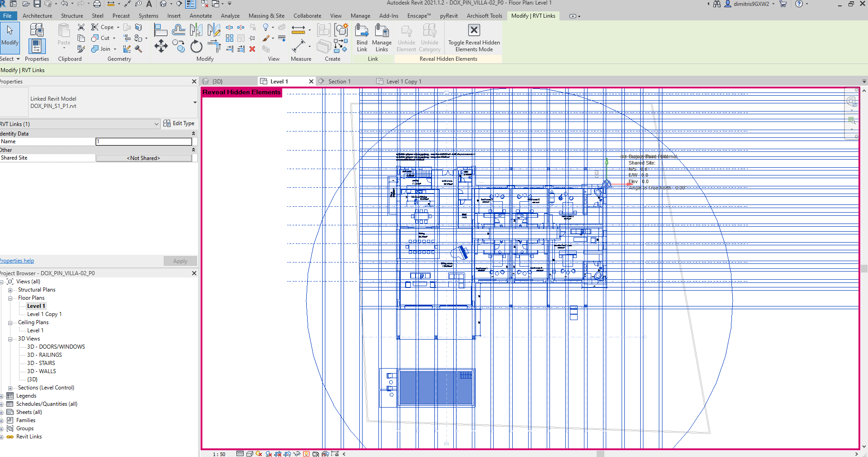
Task: Click the Print icon in quick access toolbar
Action: tap(97, 4)
